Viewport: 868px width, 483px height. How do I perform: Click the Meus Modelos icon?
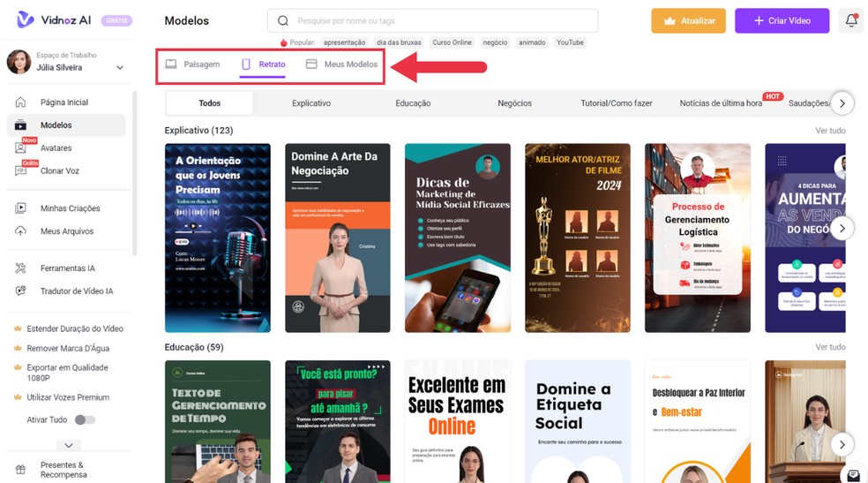311,64
